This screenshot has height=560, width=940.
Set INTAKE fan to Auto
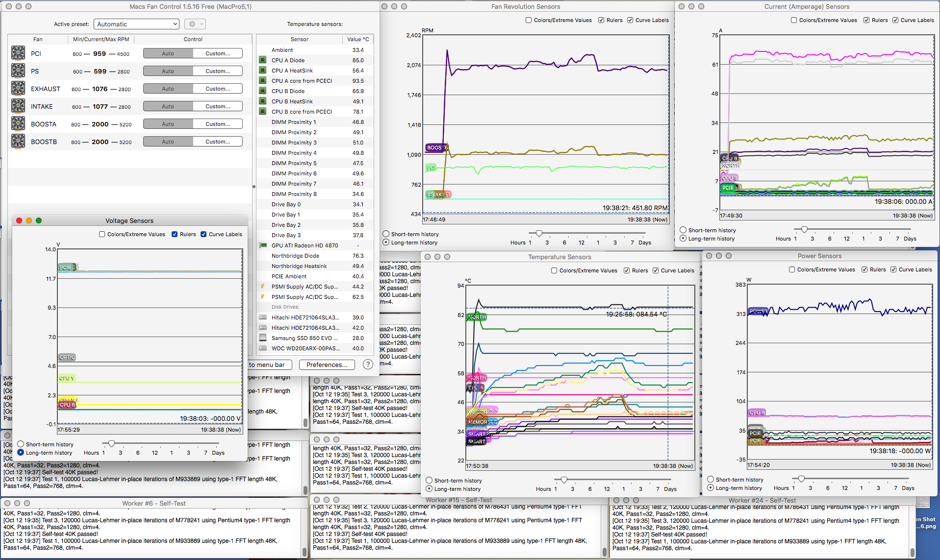[168, 106]
